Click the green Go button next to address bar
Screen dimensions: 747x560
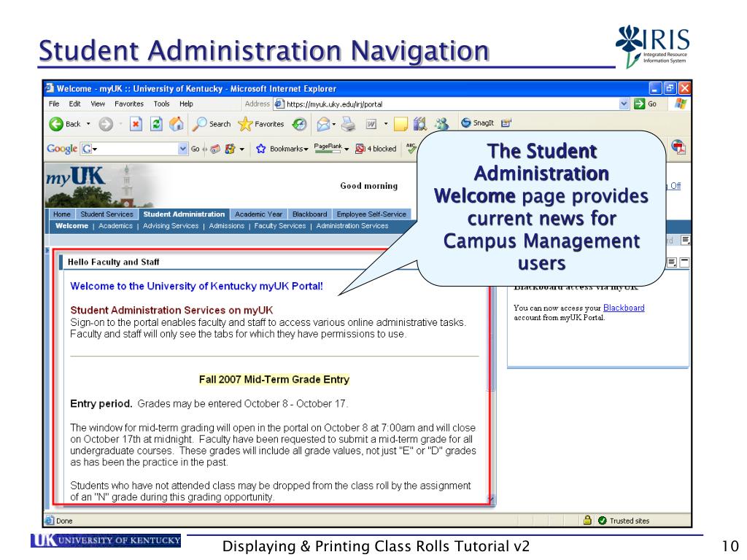tap(646, 104)
